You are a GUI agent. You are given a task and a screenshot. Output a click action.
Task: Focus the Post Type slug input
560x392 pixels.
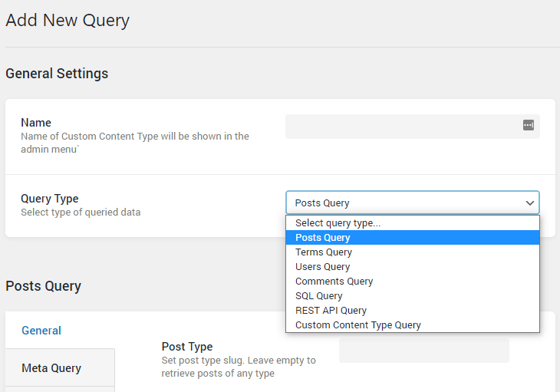423,351
